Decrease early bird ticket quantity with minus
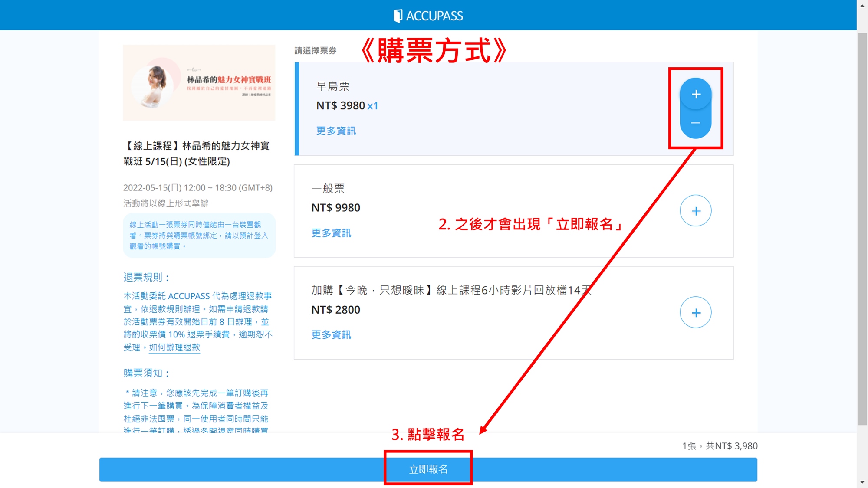This screenshot has width=868, height=488. pyautogui.click(x=696, y=123)
